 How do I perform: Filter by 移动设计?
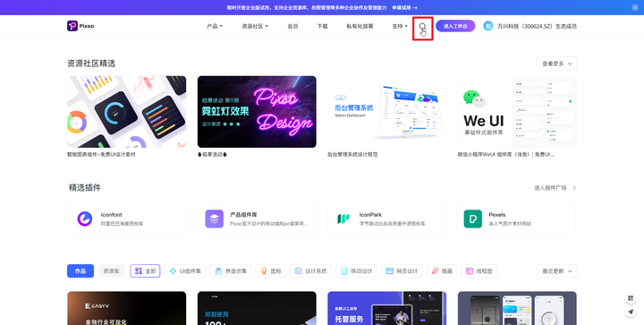click(x=357, y=271)
